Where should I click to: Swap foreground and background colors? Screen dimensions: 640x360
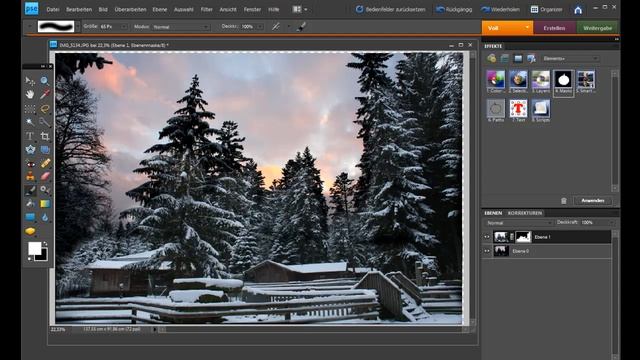point(45,244)
